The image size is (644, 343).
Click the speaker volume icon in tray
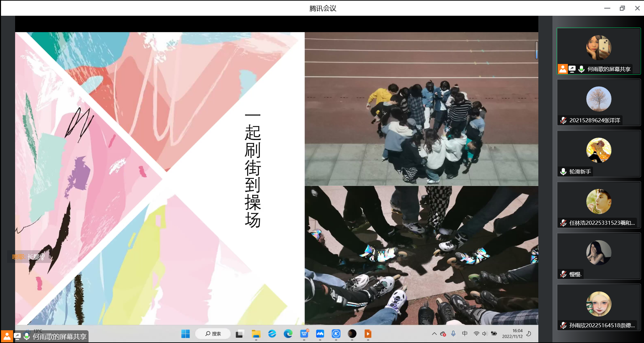click(x=485, y=334)
